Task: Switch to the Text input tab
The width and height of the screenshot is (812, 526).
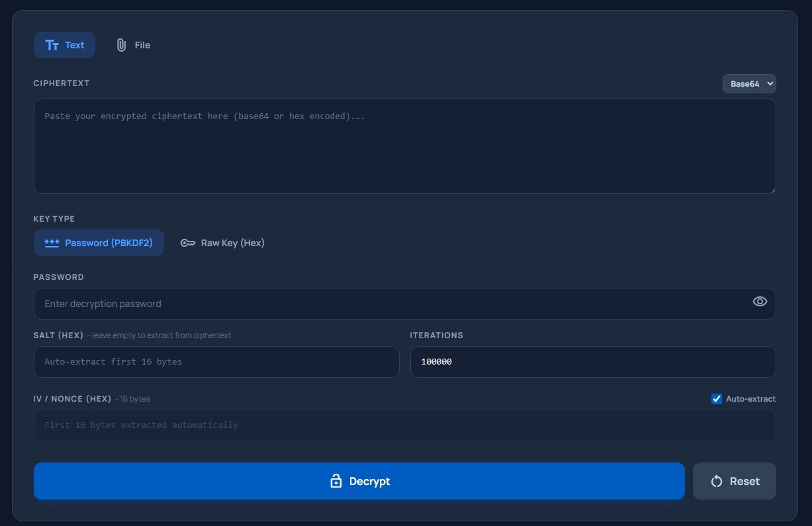Action: point(64,45)
